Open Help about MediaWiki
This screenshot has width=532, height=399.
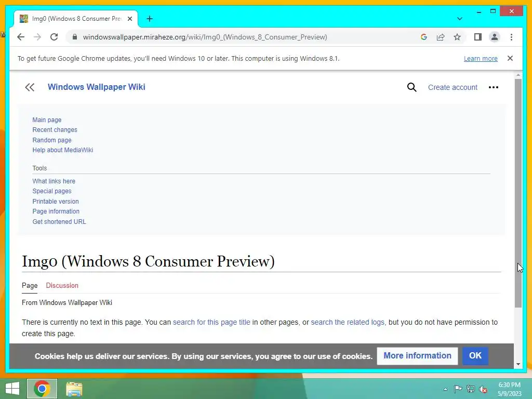62,150
